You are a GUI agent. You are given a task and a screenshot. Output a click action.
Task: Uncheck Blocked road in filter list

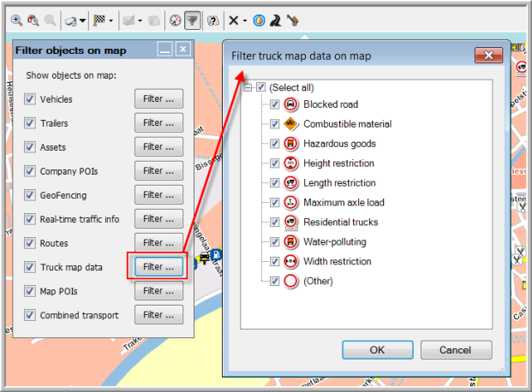(275, 104)
